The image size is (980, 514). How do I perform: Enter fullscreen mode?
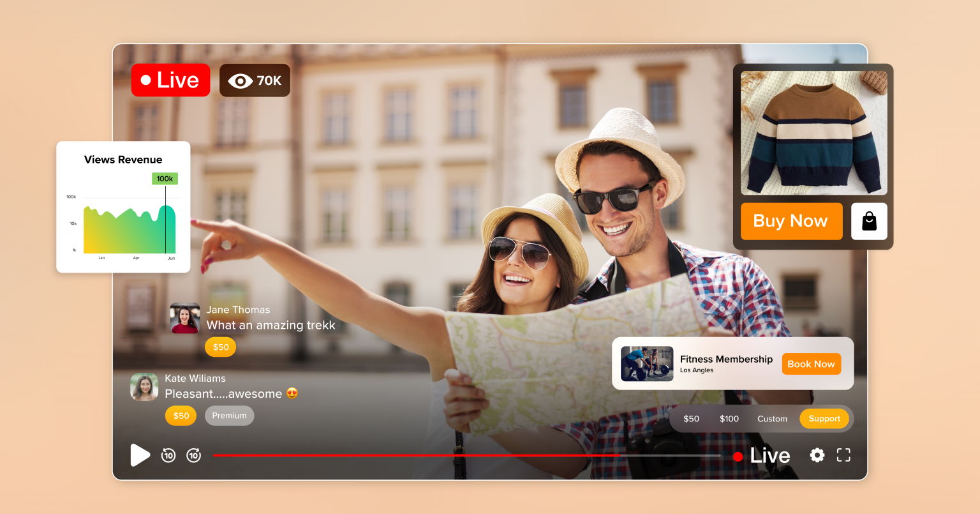pos(843,455)
